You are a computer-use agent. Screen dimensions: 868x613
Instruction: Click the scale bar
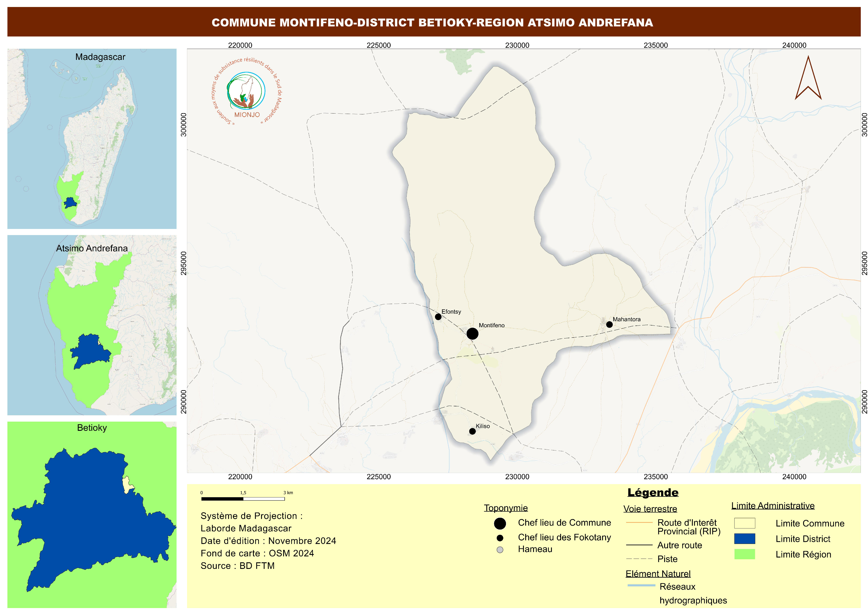(243, 499)
